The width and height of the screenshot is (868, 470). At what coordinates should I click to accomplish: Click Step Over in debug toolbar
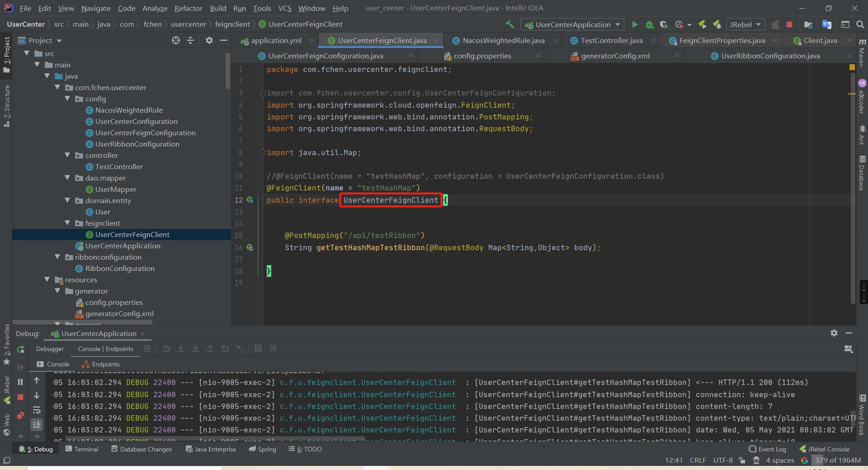tap(166, 348)
